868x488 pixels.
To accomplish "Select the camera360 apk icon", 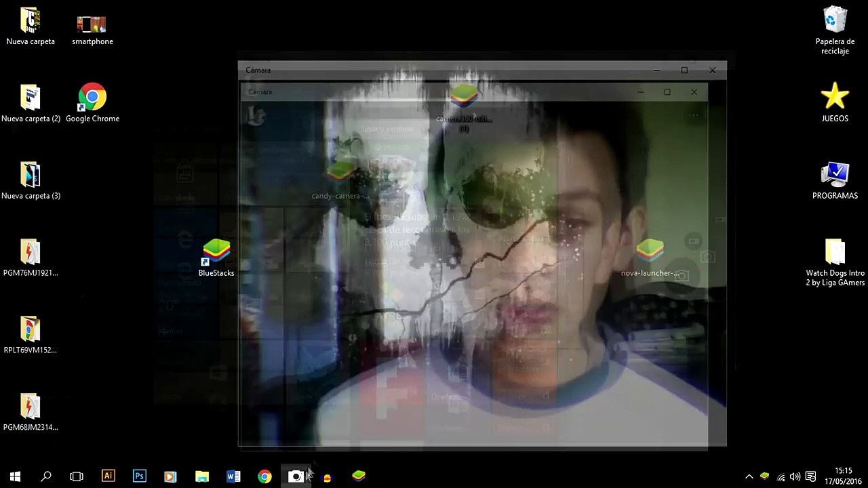I will tap(464, 107).
